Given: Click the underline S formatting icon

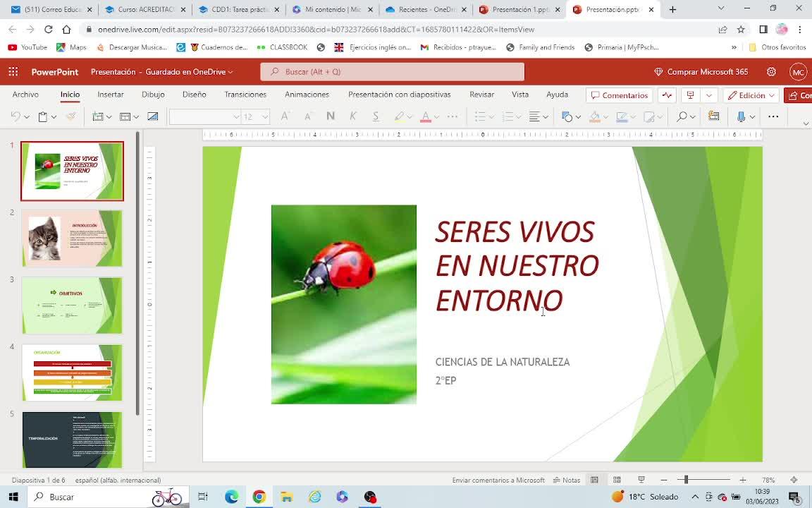Looking at the screenshot, I should tap(376, 116).
